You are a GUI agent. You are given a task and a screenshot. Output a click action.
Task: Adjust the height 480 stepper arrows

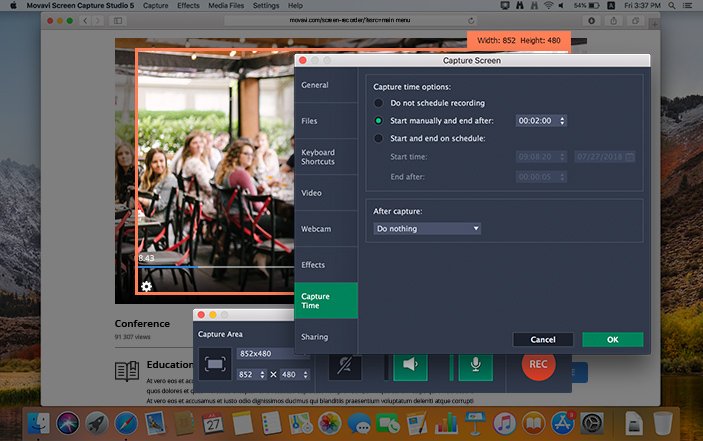305,374
